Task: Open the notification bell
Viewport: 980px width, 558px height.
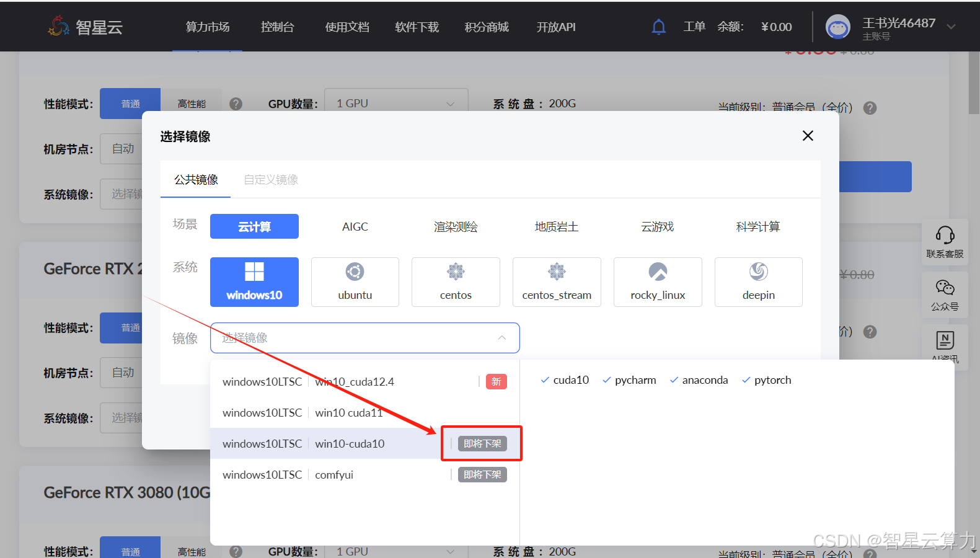Action: [659, 27]
